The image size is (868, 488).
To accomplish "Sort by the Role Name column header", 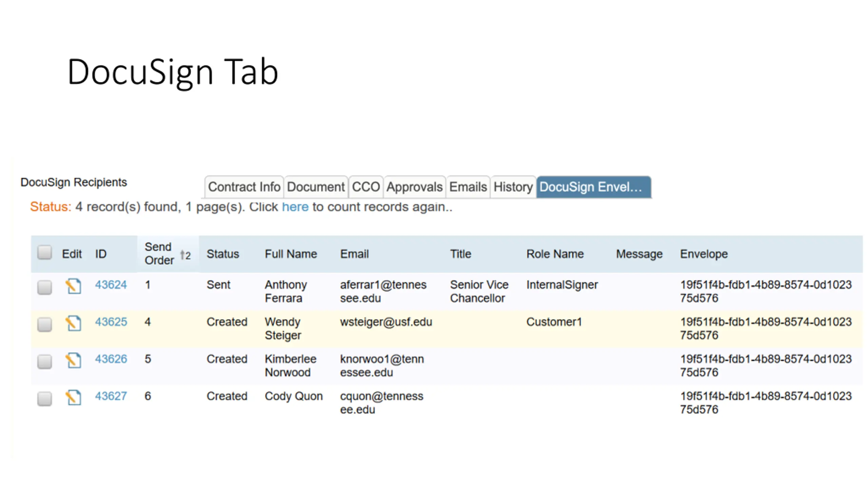I will [x=555, y=254].
